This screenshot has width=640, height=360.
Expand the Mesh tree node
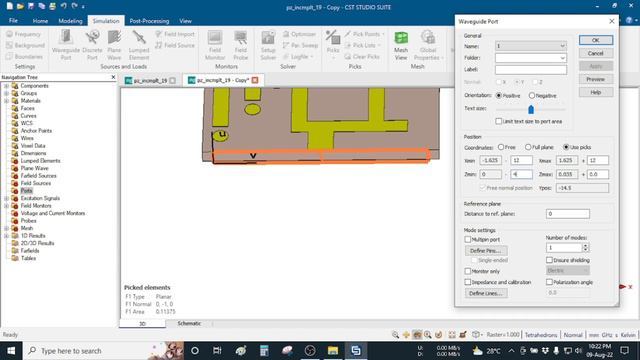coord(7,228)
